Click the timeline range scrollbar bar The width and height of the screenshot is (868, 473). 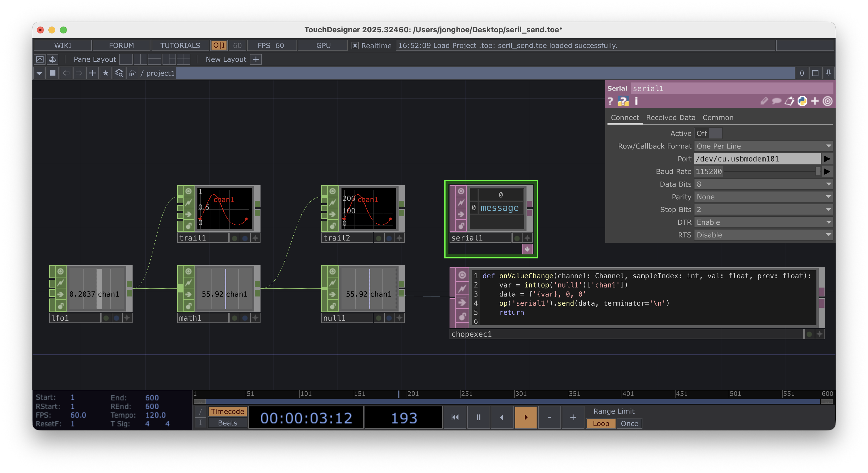coord(513,401)
